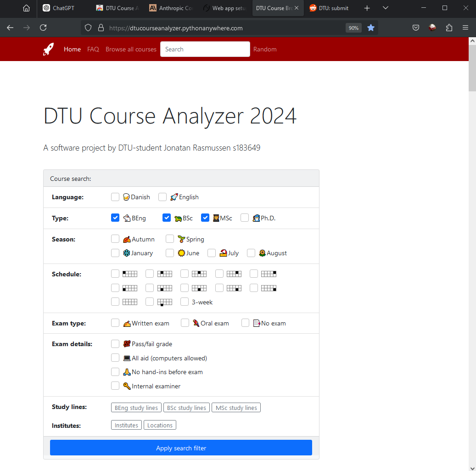Viewport: 476px width, 471px height.
Task: List all tabs dropdown arrow
Action: click(x=386, y=8)
